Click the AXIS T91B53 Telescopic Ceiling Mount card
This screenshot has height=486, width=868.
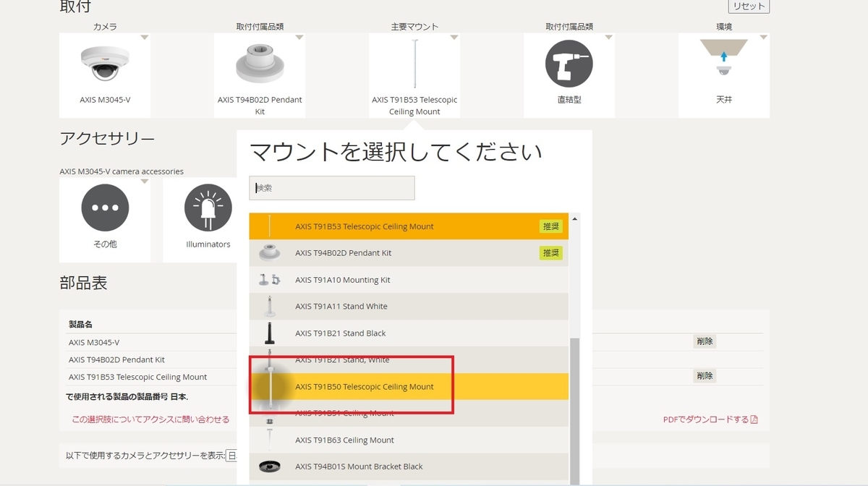[x=414, y=76]
